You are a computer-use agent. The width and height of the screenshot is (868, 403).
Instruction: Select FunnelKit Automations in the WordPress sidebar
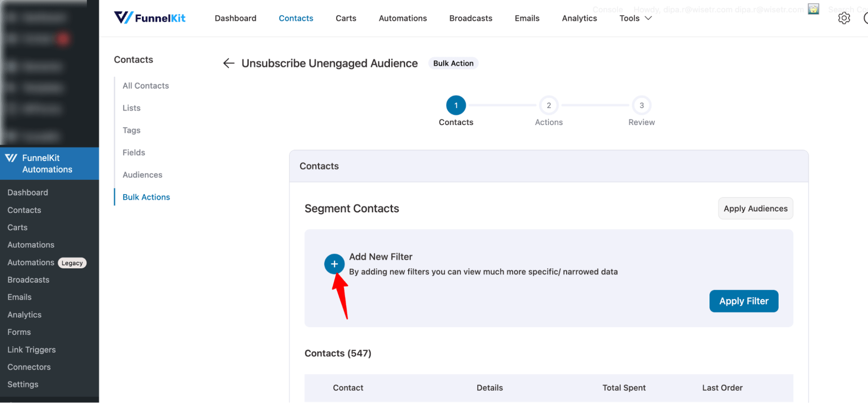[47, 164]
